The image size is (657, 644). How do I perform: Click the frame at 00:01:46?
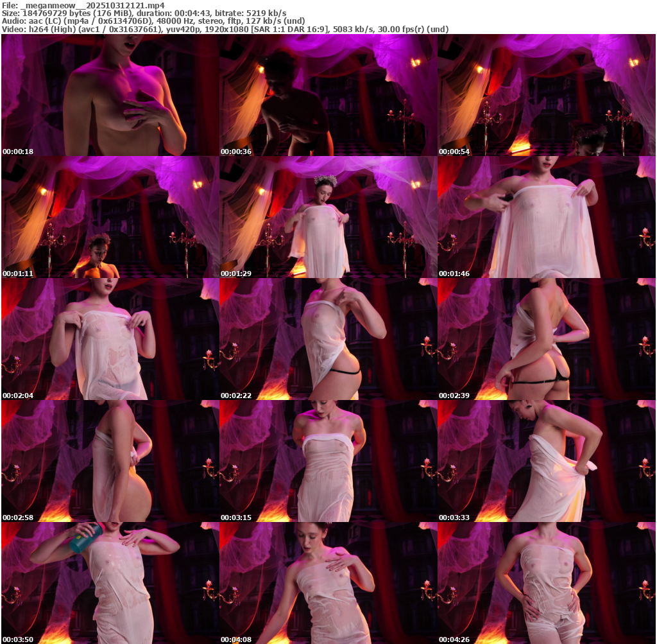(546, 217)
